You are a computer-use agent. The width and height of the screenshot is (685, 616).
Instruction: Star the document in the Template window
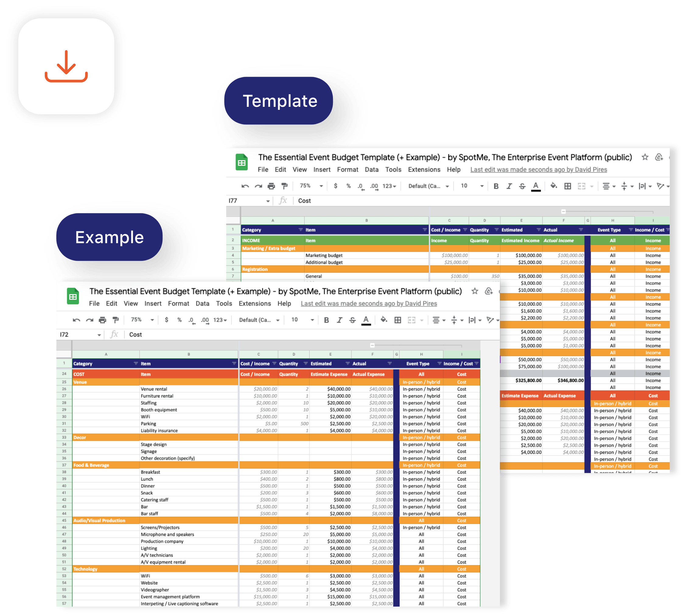point(645,157)
